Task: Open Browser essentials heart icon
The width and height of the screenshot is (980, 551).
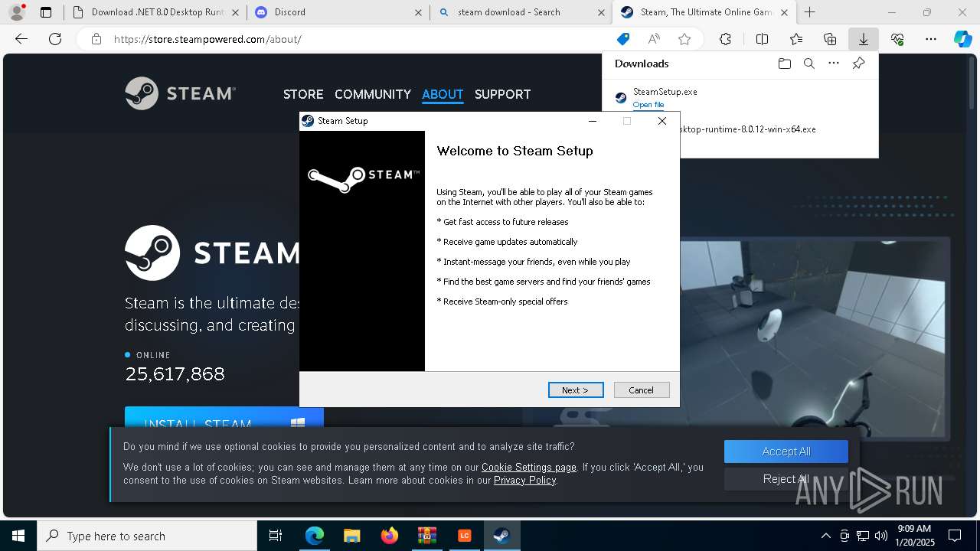Action: pos(897,39)
